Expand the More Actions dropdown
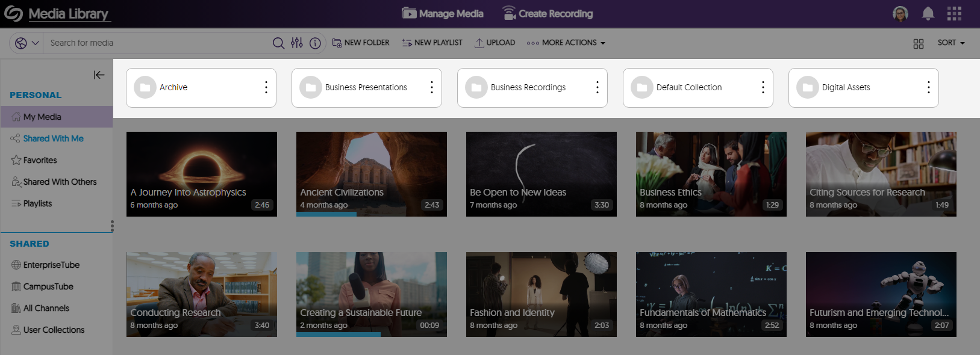 [566, 43]
